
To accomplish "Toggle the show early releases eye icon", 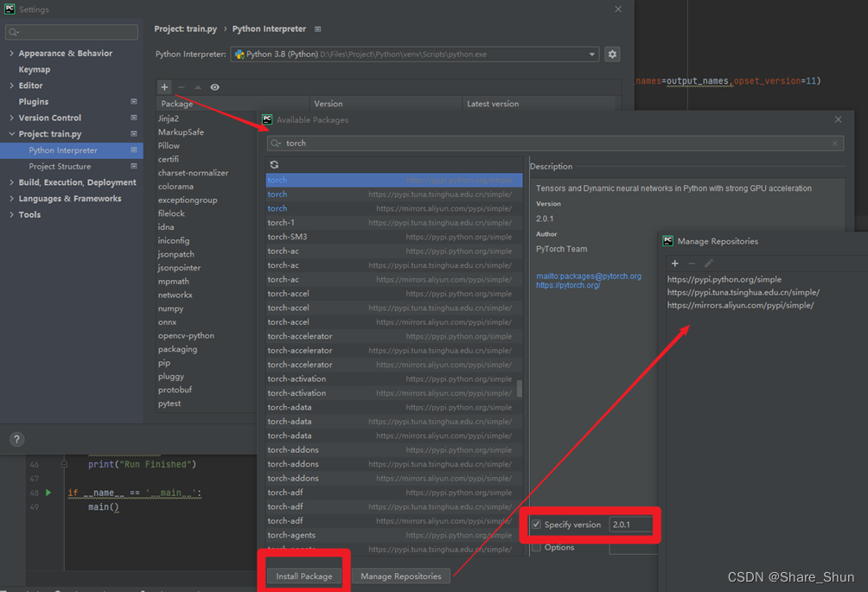I will (x=214, y=87).
